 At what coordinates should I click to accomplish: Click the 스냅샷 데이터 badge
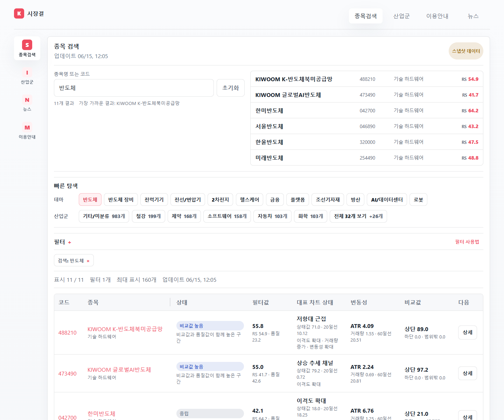(x=466, y=51)
